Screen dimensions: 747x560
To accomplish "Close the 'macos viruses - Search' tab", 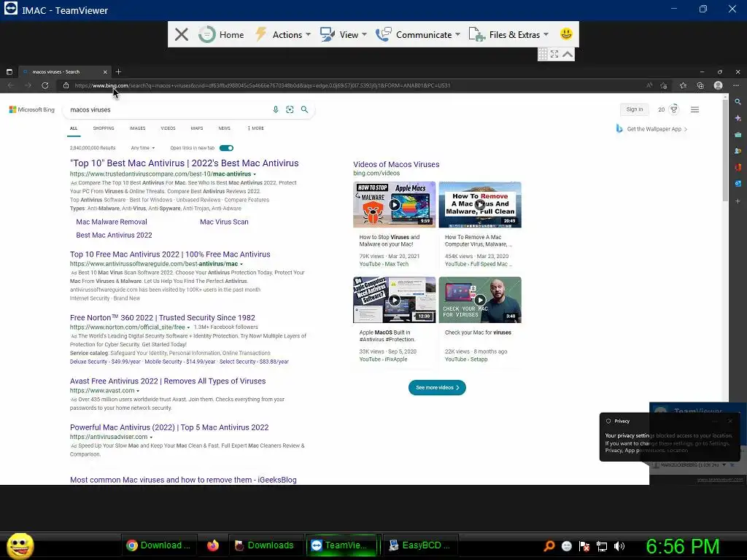I will [105, 72].
